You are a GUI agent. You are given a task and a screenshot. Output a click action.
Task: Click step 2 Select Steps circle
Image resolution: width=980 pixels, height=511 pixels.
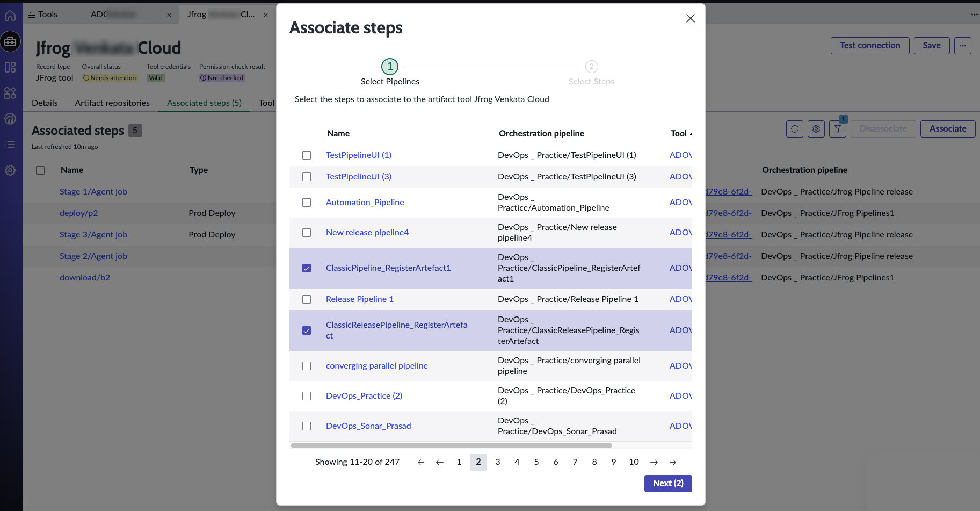(x=591, y=67)
